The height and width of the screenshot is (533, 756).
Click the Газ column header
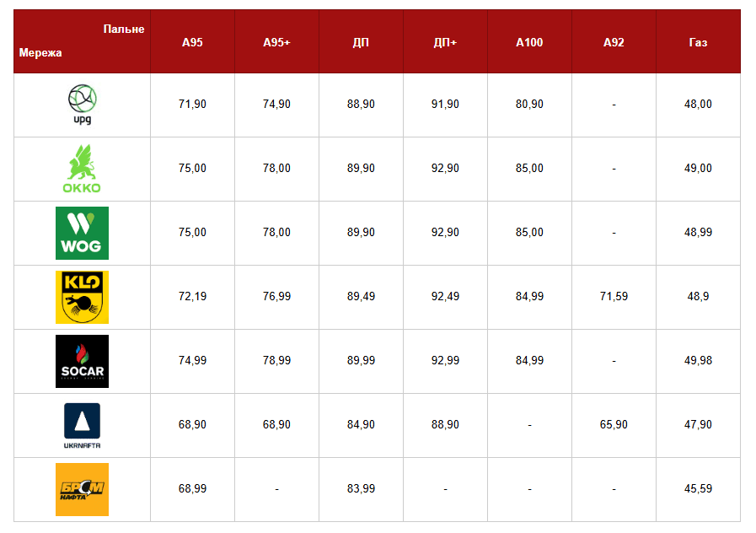tap(698, 42)
